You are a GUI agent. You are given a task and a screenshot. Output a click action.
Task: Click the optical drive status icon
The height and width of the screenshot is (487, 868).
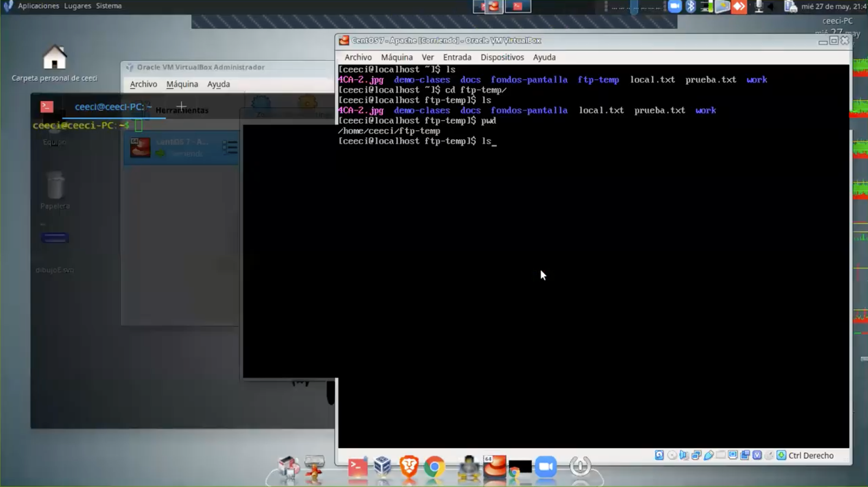(672, 456)
